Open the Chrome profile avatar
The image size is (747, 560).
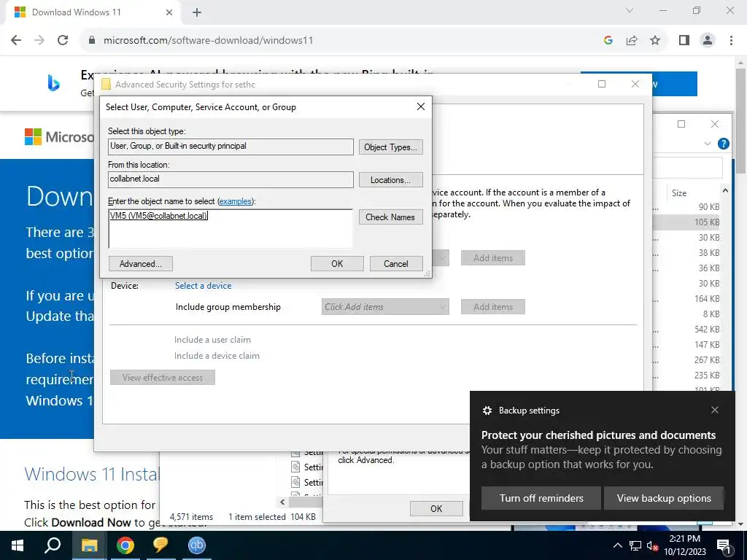pyautogui.click(x=708, y=41)
